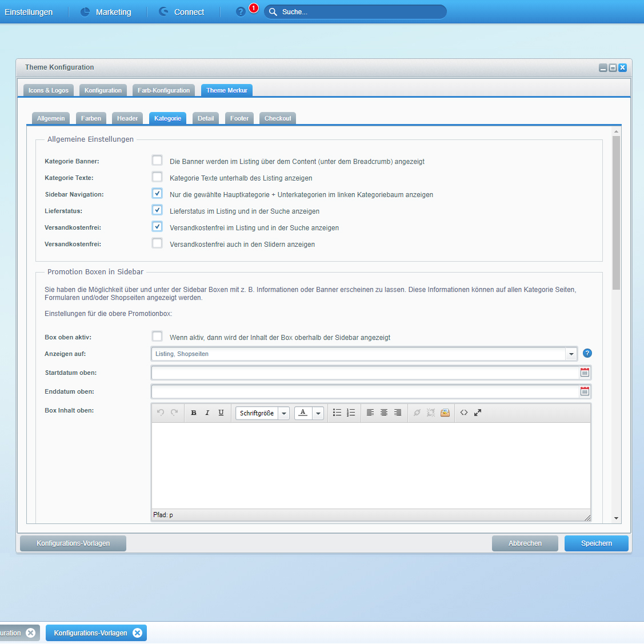Toggle bold formatting in Box Inhalt editor
Image resolution: width=644 pixels, height=644 pixels.
pos(194,413)
